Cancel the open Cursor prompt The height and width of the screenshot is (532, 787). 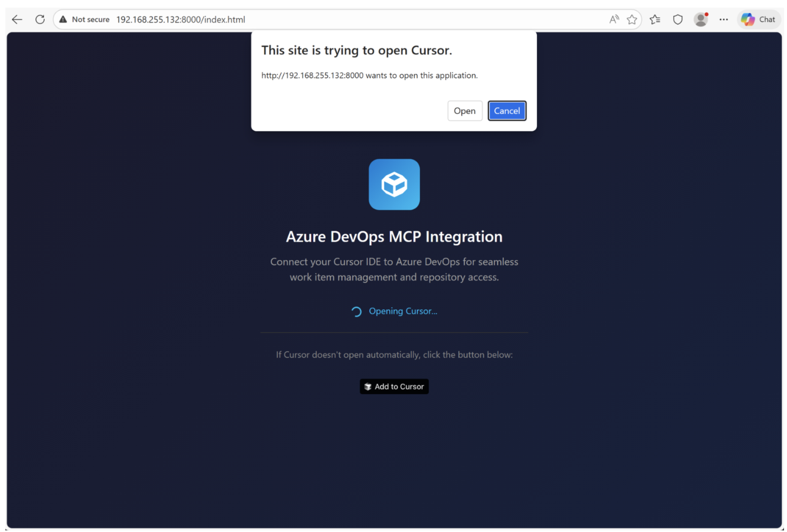pyautogui.click(x=507, y=111)
